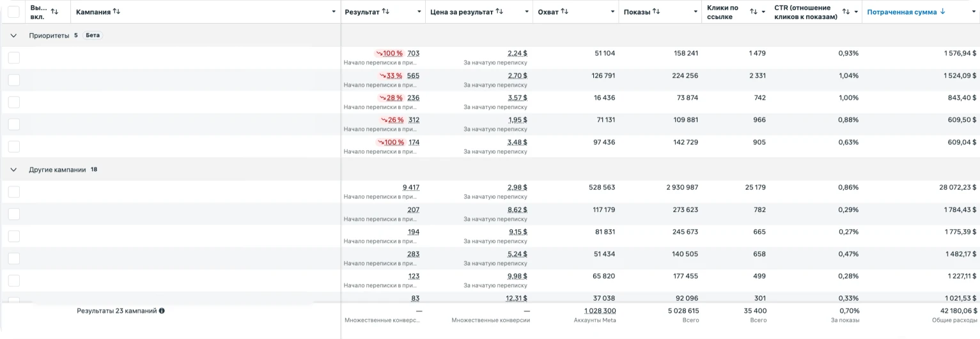The image size is (980, 339).
Task: Click total reach value 1 028 300
Action: tap(600, 311)
